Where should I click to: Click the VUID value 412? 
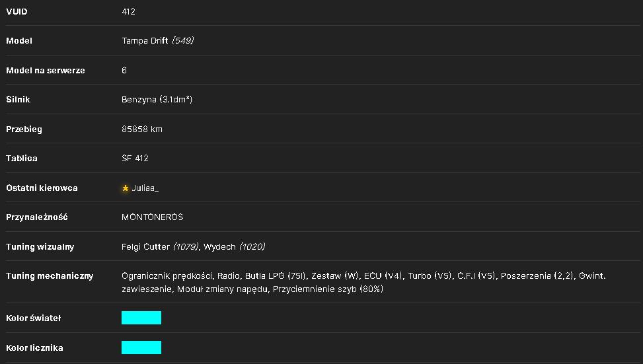pyautogui.click(x=128, y=11)
